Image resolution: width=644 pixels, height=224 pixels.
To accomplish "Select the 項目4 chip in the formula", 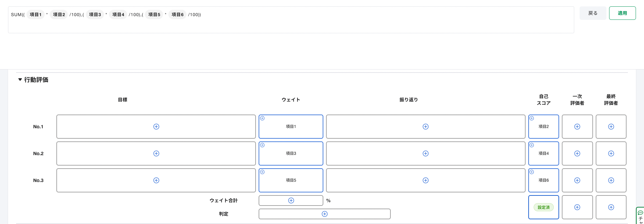I will (118, 14).
